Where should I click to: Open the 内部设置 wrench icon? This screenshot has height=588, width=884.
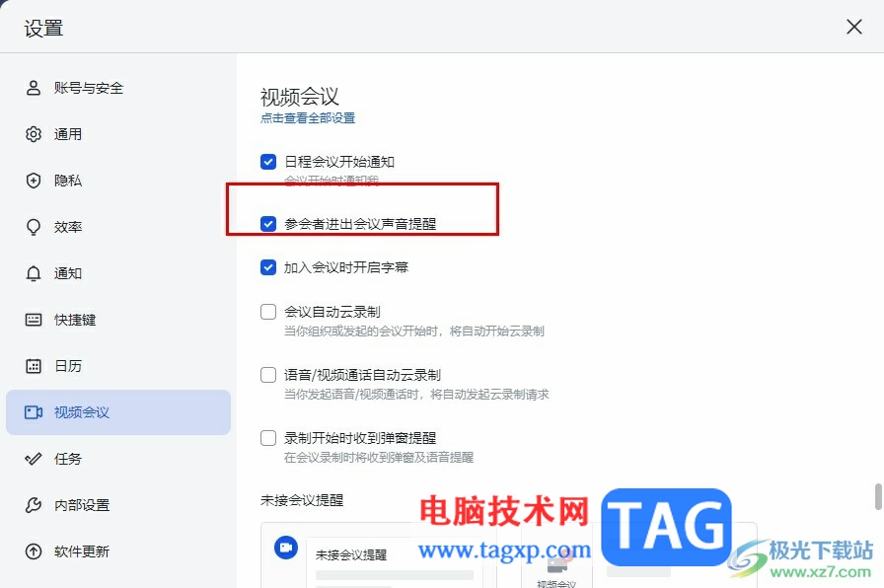click(x=34, y=505)
